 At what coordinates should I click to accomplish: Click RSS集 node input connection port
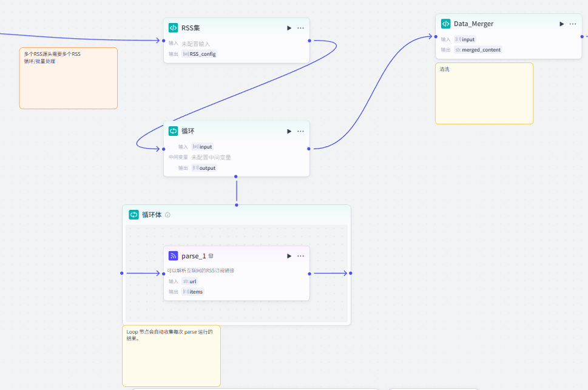(163, 41)
